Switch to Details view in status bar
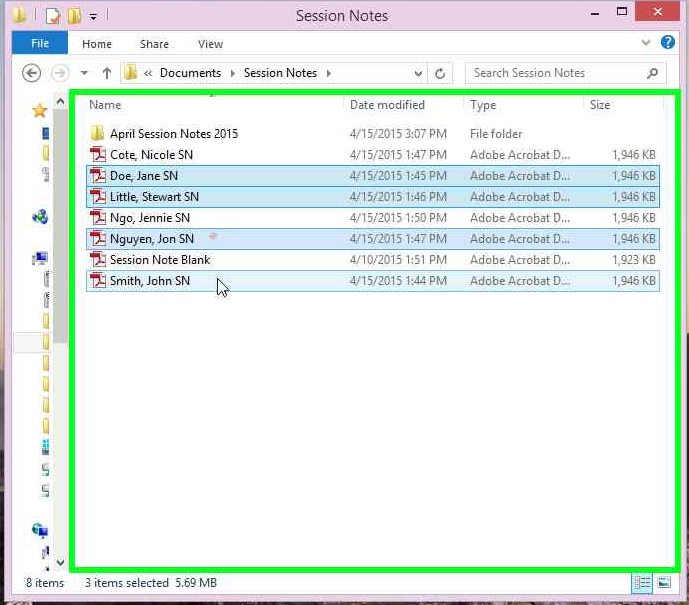The image size is (689, 605). pos(642,583)
